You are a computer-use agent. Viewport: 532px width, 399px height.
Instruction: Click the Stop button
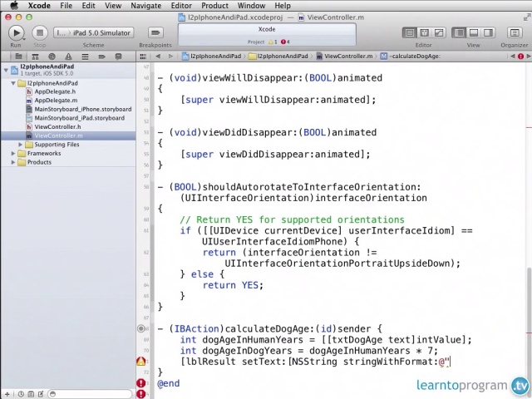coord(40,33)
